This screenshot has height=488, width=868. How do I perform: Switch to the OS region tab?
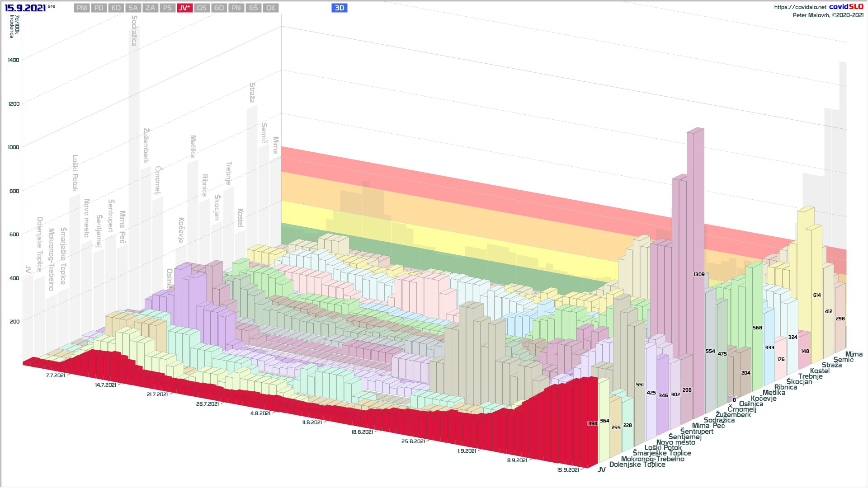pos(202,8)
